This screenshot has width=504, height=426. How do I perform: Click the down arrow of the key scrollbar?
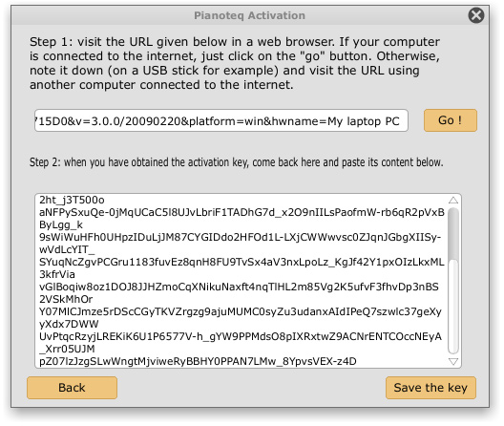[x=453, y=361]
